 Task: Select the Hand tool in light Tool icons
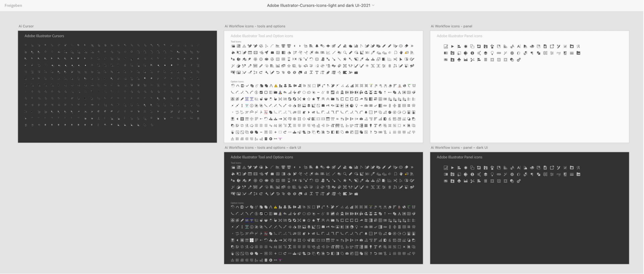pyautogui.click(x=401, y=52)
